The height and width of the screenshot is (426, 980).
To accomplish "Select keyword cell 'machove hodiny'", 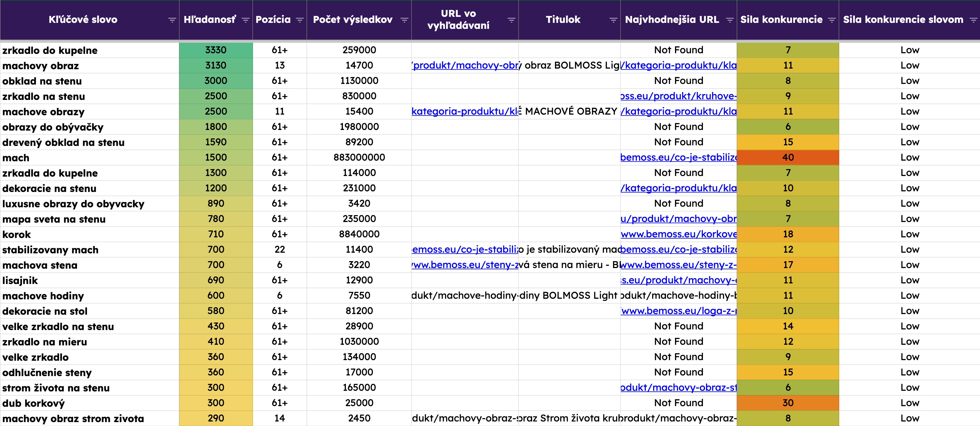I will coord(89,295).
